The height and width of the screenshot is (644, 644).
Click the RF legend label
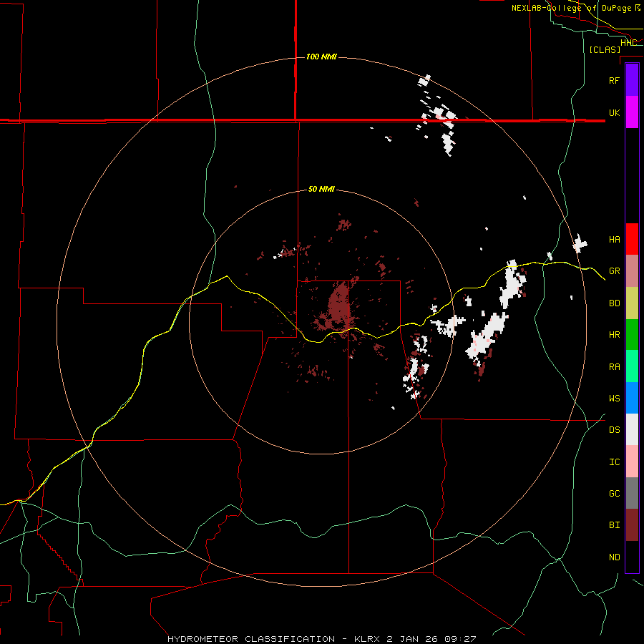[614, 80]
